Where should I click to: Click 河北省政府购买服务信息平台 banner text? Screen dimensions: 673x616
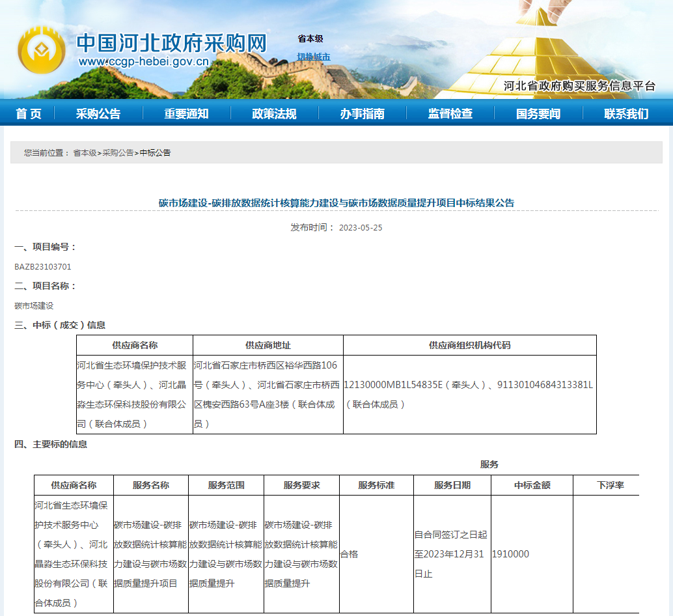pyautogui.click(x=579, y=86)
